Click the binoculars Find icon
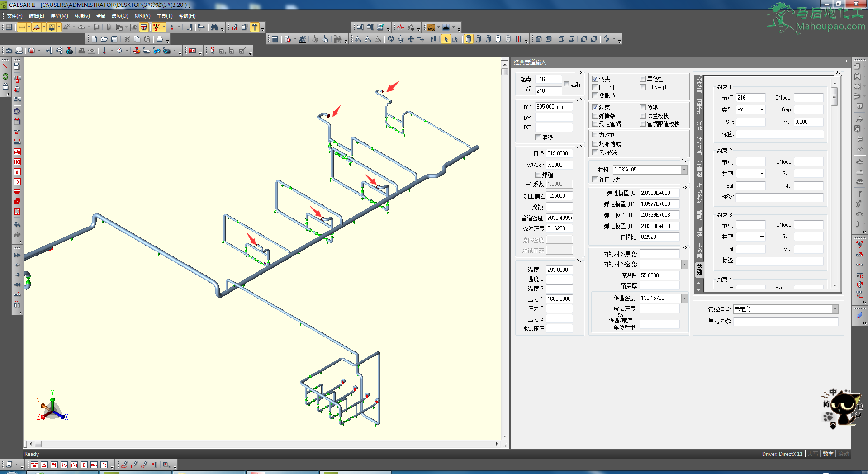 (x=214, y=27)
